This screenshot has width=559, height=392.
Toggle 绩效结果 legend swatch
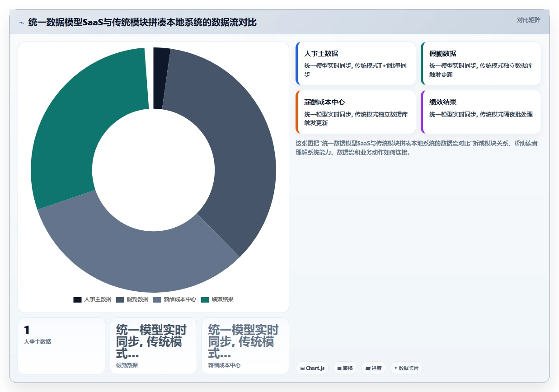(x=205, y=299)
